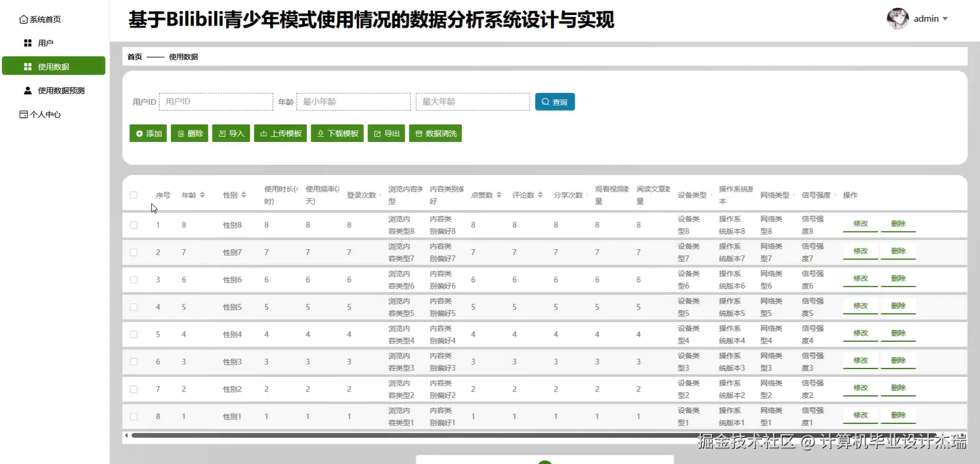Sort by the 点赞数 column arrows
The image size is (980, 464).
point(499,195)
